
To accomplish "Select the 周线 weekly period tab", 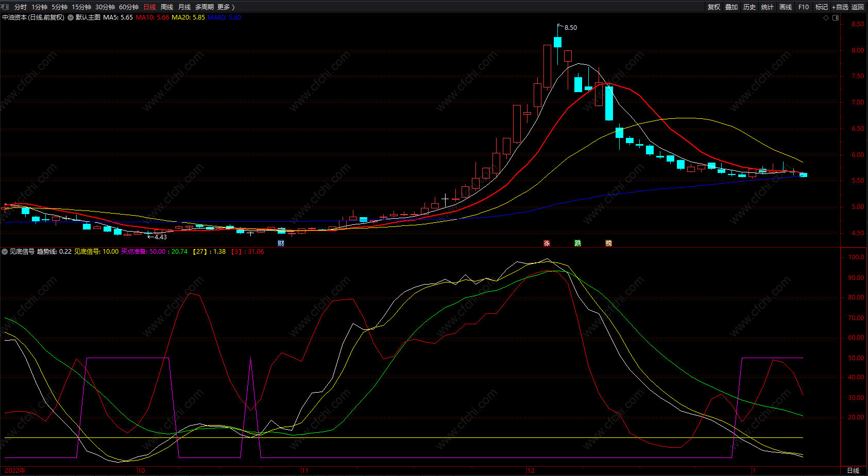I will click(x=167, y=7).
